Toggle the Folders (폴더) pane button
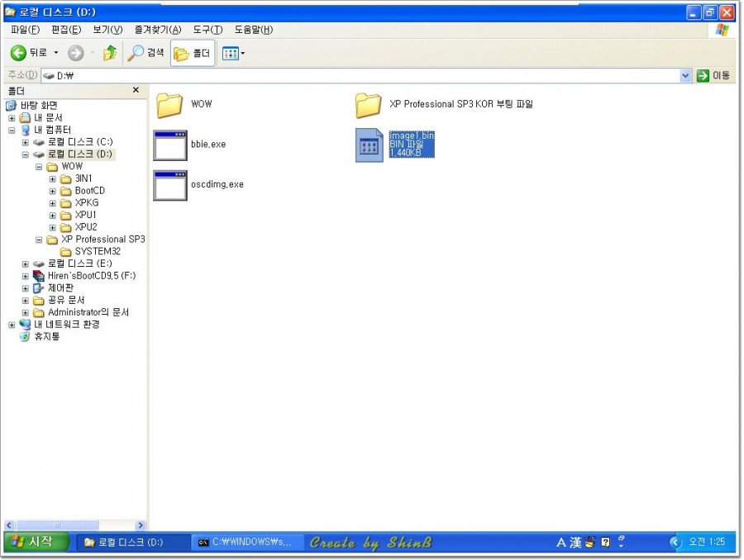The image size is (744, 560). (x=192, y=53)
